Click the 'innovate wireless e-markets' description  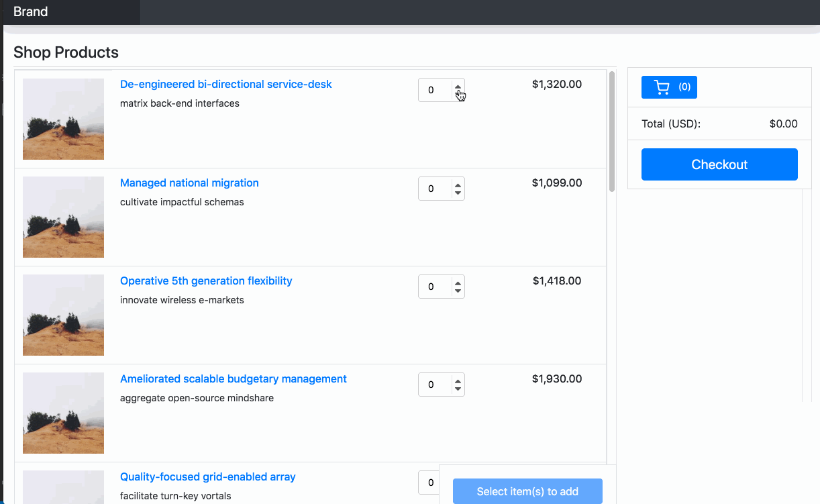[182, 300]
